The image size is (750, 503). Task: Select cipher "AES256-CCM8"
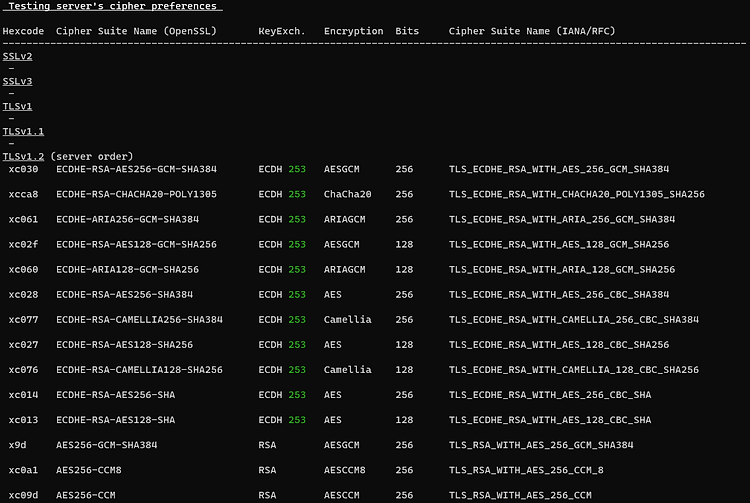point(89,470)
